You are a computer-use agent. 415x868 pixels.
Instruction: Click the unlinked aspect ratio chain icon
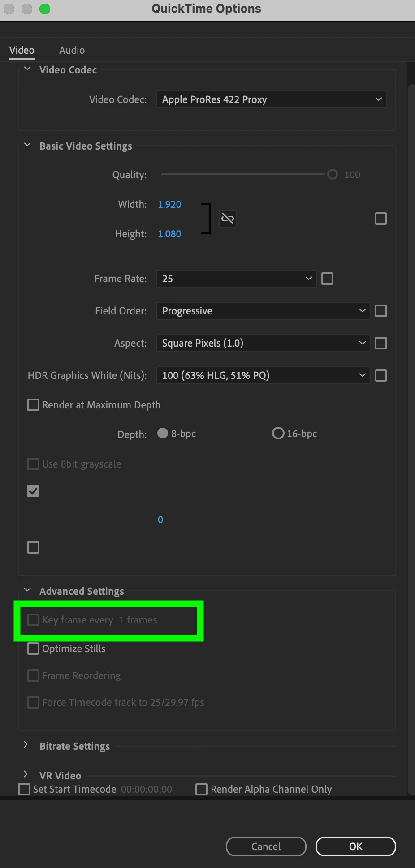click(228, 219)
